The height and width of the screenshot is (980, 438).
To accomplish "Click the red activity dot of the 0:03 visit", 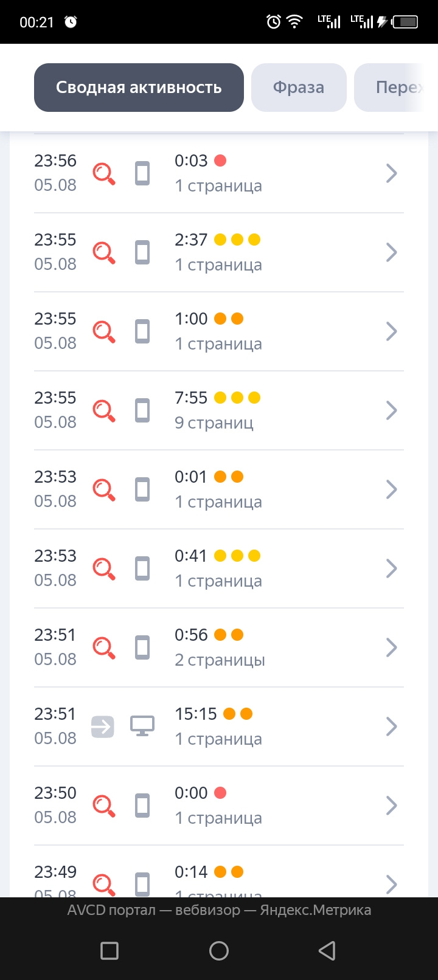I will 220,160.
